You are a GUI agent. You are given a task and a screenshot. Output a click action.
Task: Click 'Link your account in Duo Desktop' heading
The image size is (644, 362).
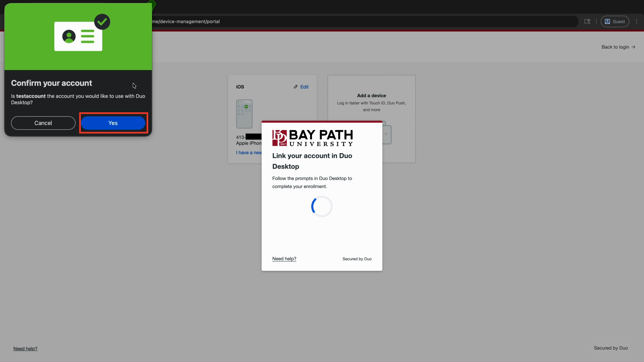(312, 161)
